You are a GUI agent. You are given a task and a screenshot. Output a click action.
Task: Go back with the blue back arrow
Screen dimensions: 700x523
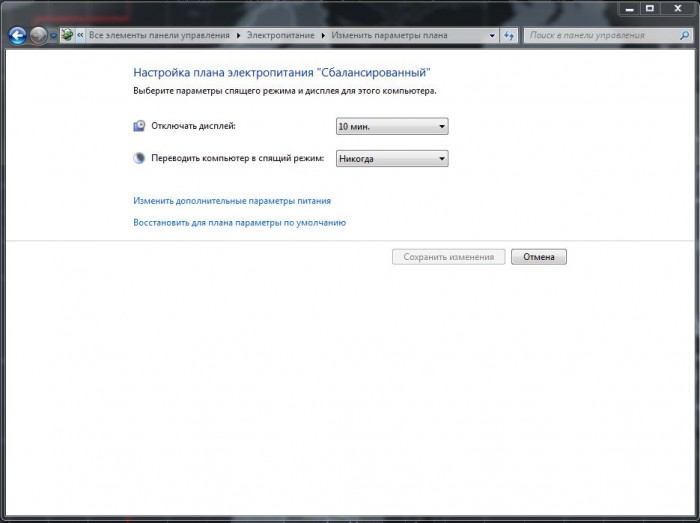(17, 35)
